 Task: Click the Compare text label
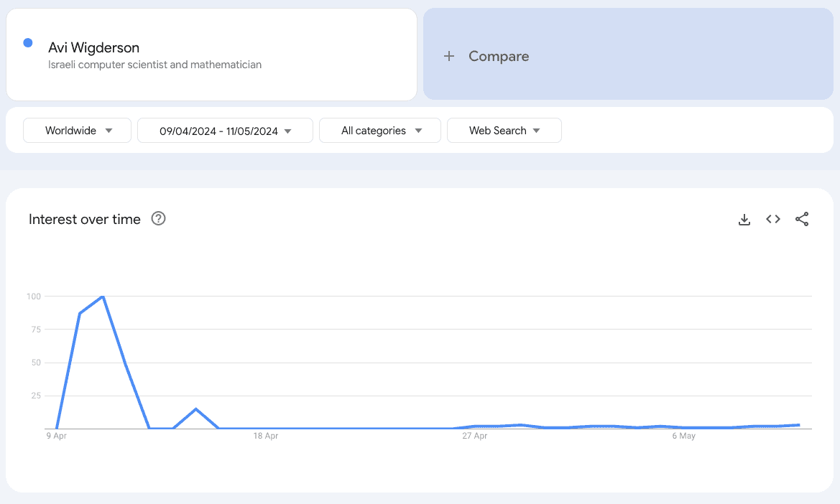[x=499, y=56]
